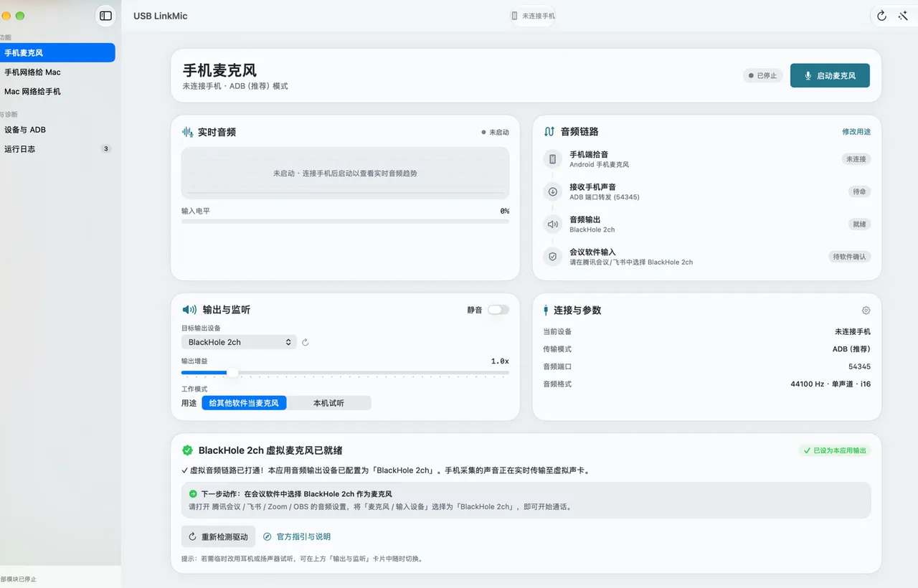The height and width of the screenshot is (588, 918).
Task: Click the compass icon beside 官方指引与说明
Action: coord(268,536)
